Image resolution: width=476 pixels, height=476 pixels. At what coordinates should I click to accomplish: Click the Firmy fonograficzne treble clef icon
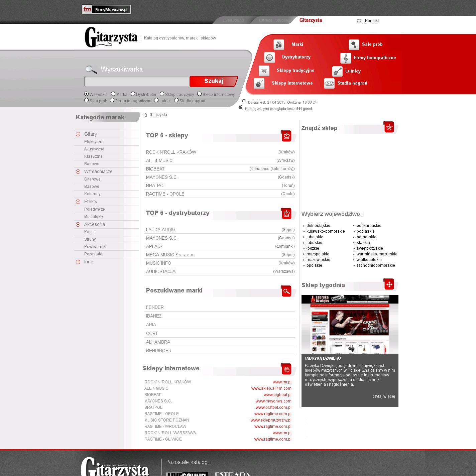[x=346, y=58]
